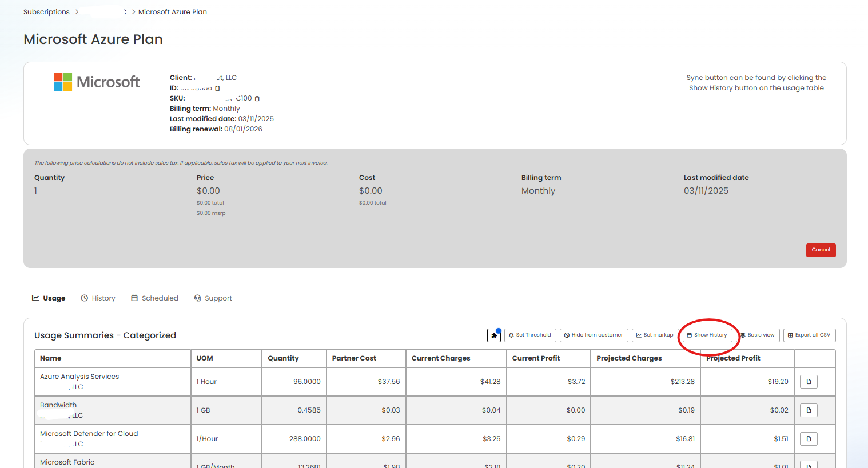Click the $213.28 projected charges value

(x=683, y=382)
